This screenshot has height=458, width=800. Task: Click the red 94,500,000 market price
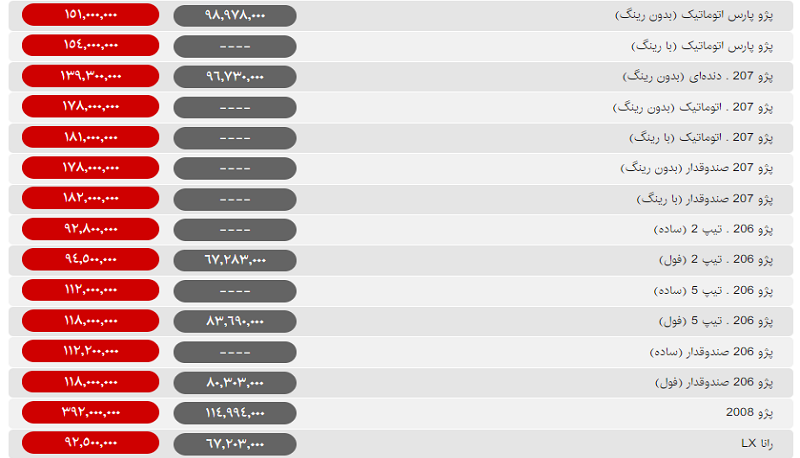(x=90, y=259)
